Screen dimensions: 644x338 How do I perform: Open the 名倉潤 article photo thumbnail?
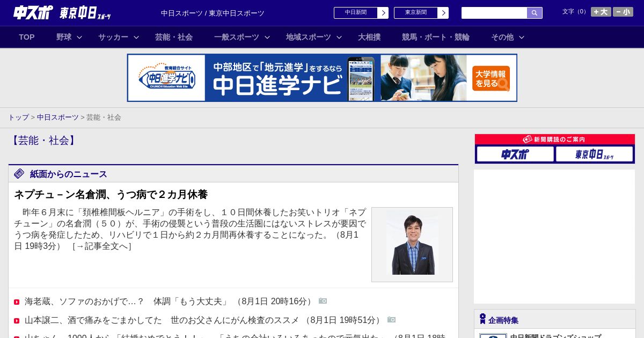click(x=412, y=245)
